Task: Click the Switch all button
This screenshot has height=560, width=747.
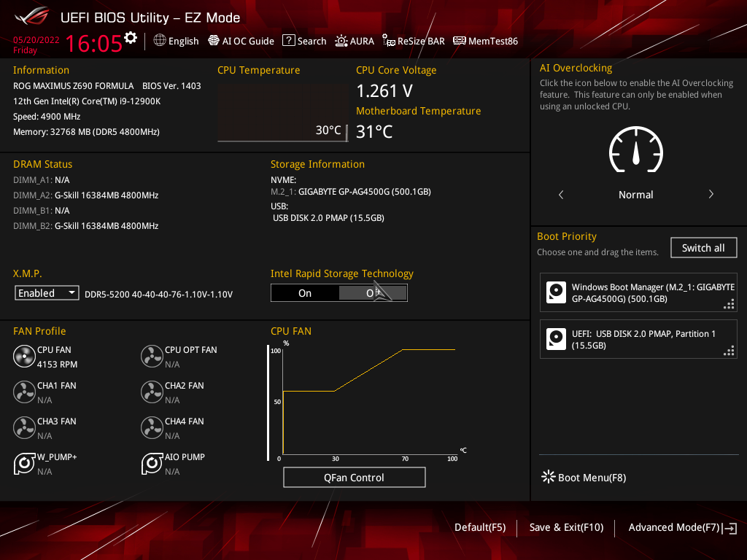Action: 704,248
